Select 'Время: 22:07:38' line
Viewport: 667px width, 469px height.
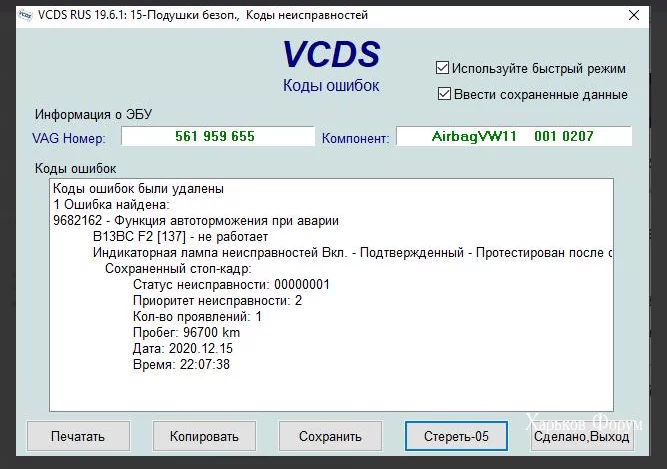[181, 364]
